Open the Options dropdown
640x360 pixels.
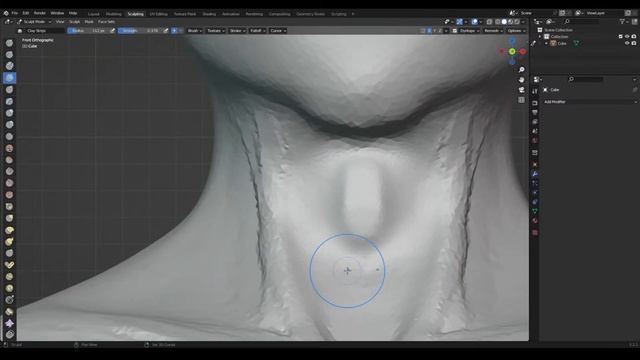click(516, 31)
